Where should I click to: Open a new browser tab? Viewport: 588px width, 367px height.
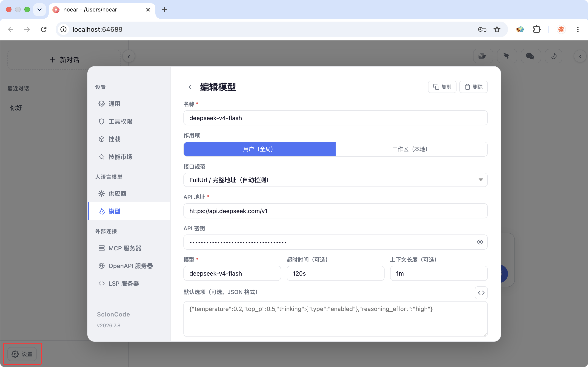164,10
